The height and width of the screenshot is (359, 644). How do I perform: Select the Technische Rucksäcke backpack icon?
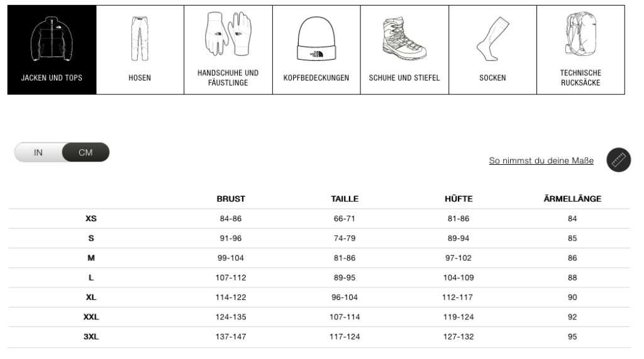point(580,34)
